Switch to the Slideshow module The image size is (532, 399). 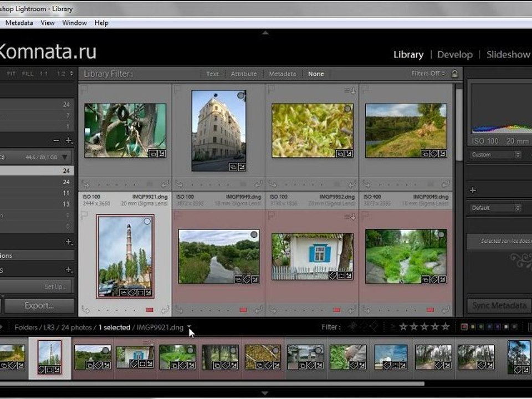[508, 54]
